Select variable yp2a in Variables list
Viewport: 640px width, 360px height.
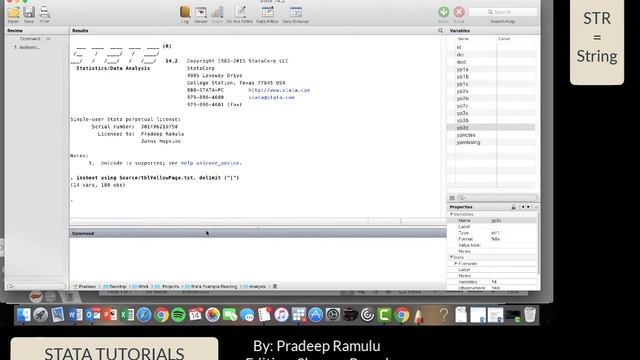click(x=462, y=91)
